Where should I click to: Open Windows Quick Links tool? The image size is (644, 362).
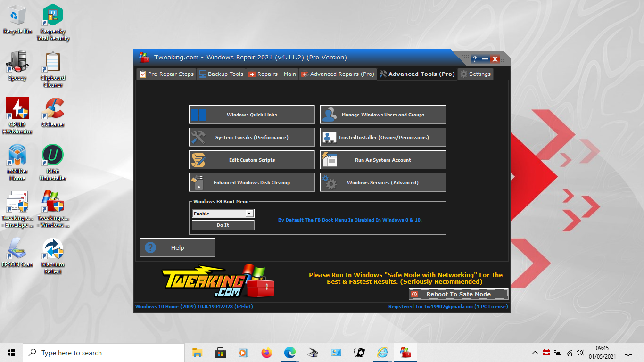[252, 115]
